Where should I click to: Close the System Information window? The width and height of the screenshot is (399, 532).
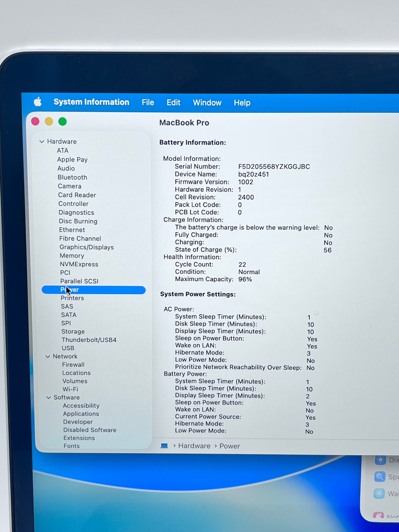tap(35, 121)
